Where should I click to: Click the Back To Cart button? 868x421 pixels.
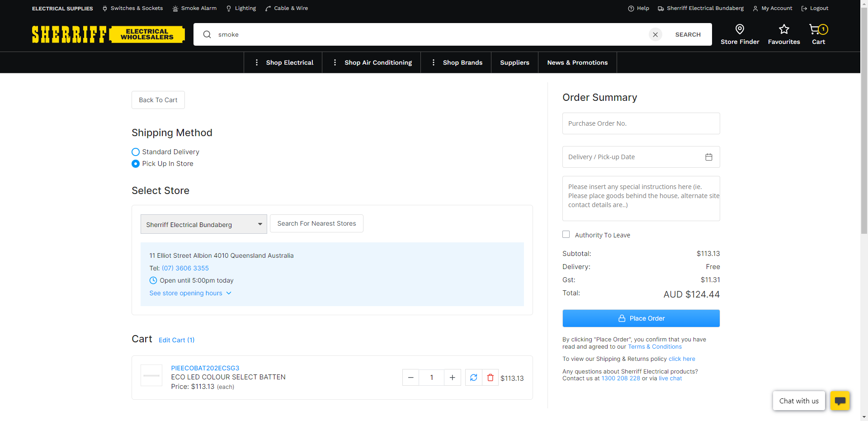pos(158,100)
